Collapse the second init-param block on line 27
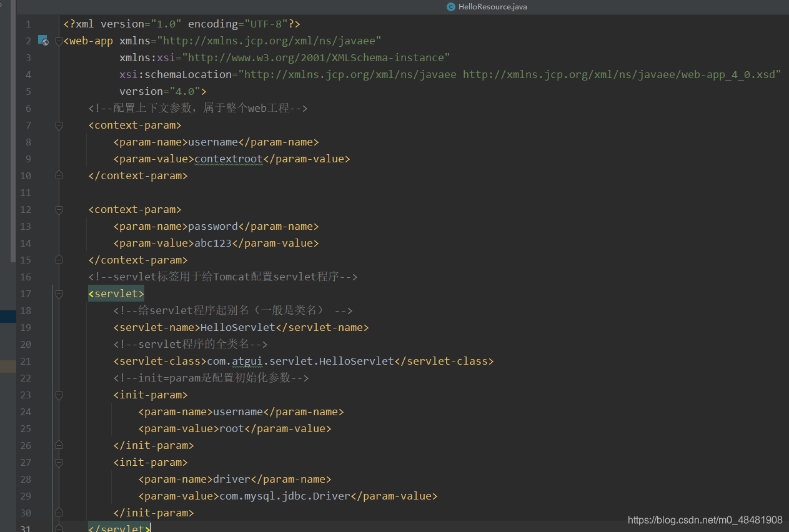The width and height of the screenshot is (789, 532). coord(59,463)
